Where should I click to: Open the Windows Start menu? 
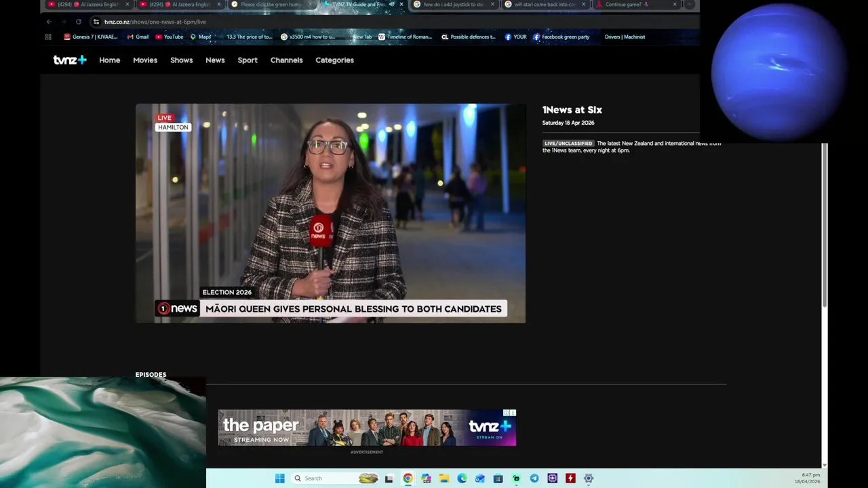coord(279,479)
